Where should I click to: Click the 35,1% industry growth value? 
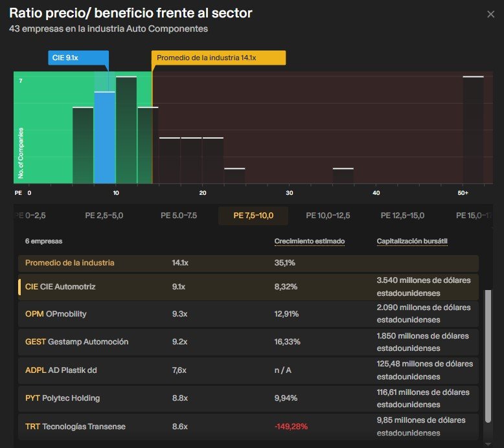pos(284,263)
